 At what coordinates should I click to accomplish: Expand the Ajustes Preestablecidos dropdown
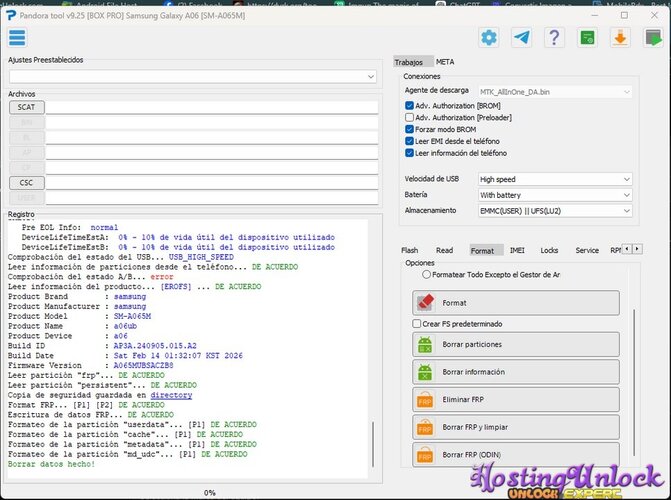coord(193,77)
